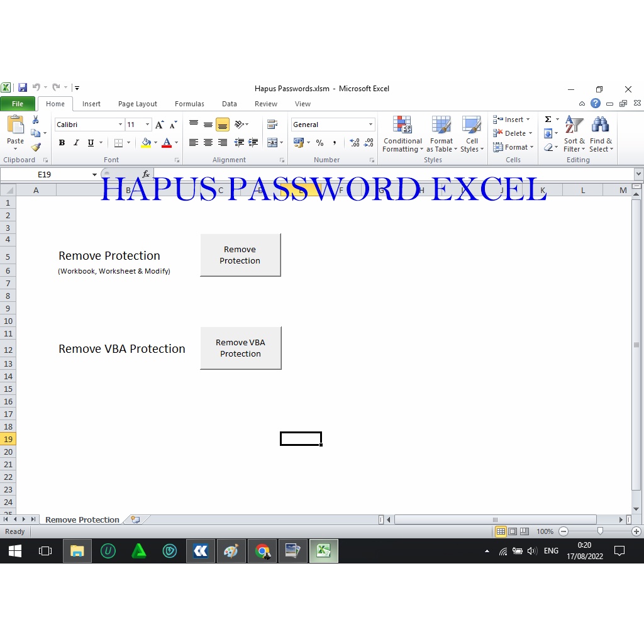Viewport: 644px width, 644px height.
Task: Toggle underline formatting
Action: [x=90, y=143]
